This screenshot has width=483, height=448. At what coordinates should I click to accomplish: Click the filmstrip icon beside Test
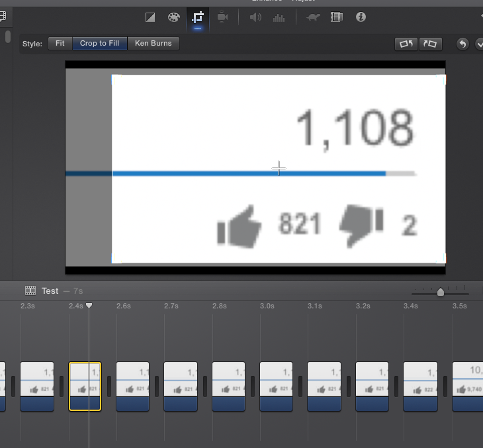click(x=30, y=291)
